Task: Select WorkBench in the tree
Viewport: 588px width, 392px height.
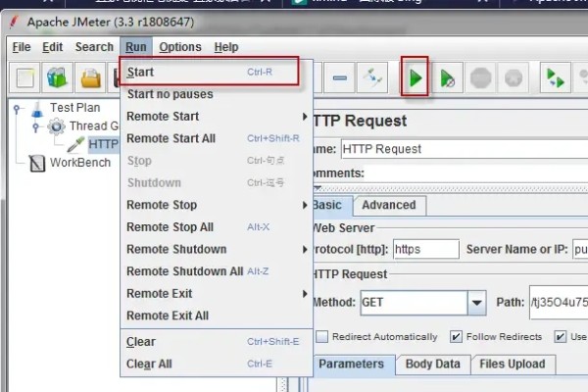Action: (80, 163)
